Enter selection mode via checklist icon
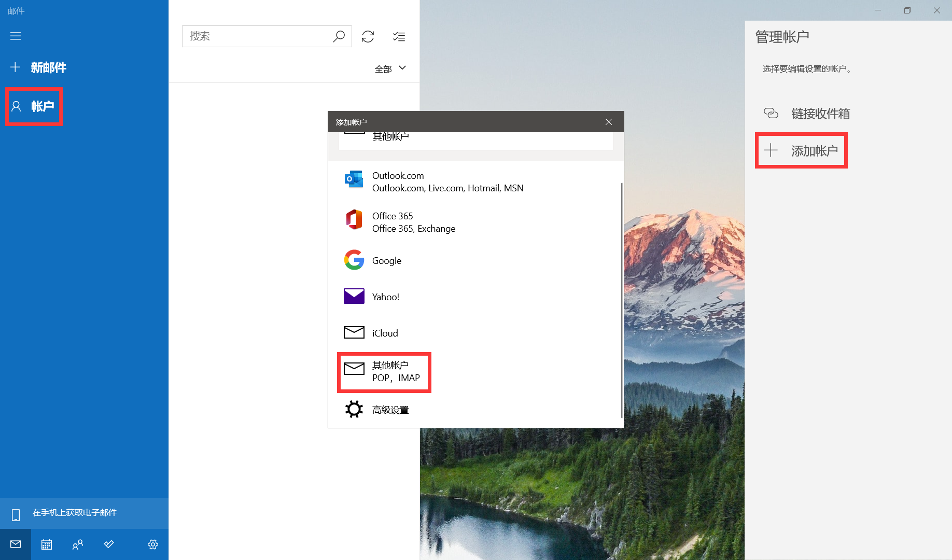This screenshot has width=952, height=560. click(x=399, y=36)
